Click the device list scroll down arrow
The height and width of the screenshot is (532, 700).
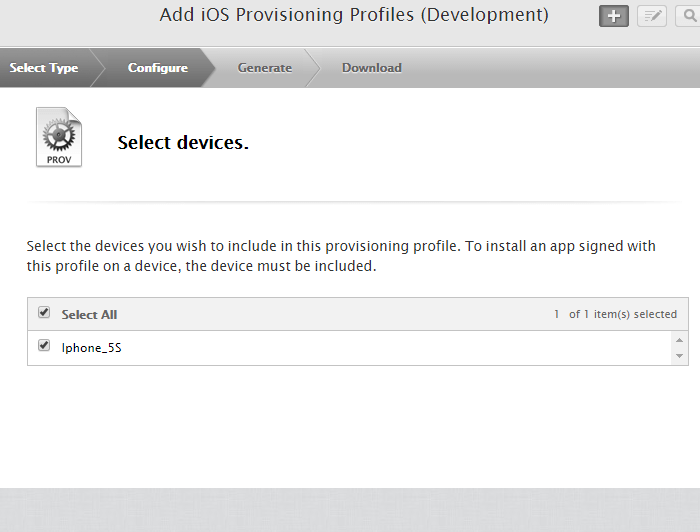680,356
